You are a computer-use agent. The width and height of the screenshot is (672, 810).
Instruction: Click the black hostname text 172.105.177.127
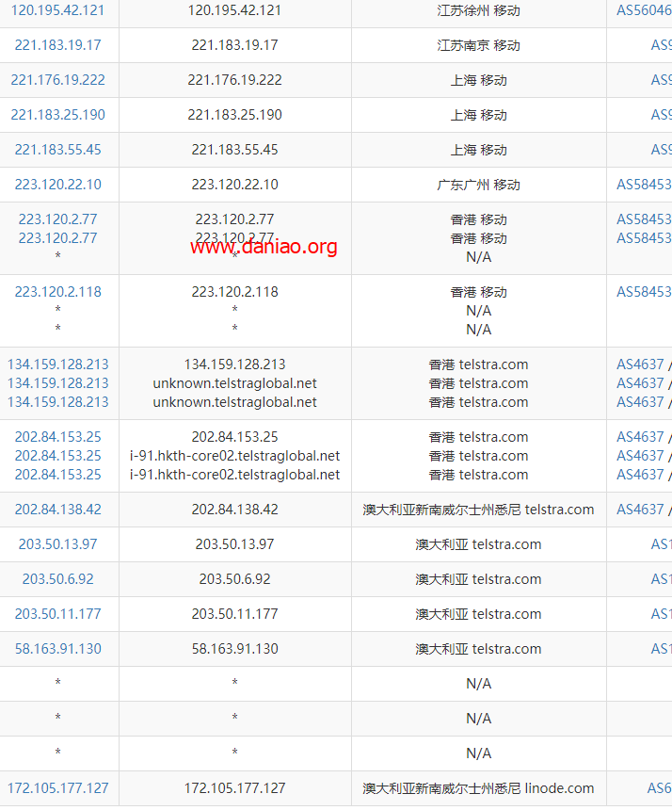click(x=235, y=787)
